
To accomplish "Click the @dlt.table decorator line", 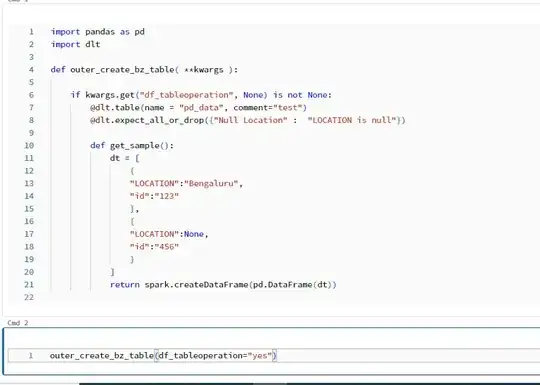I will [x=198, y=108].
